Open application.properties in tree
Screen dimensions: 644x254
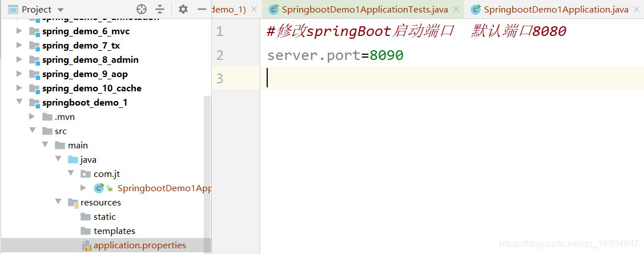(140, 246)
